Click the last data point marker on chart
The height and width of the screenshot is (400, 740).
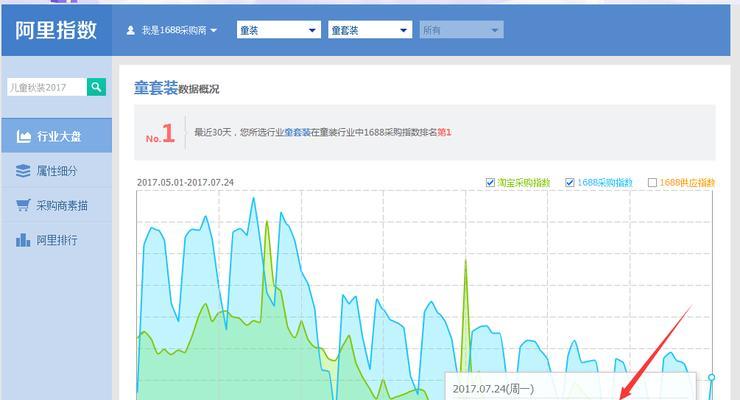[x=711, y=377]
